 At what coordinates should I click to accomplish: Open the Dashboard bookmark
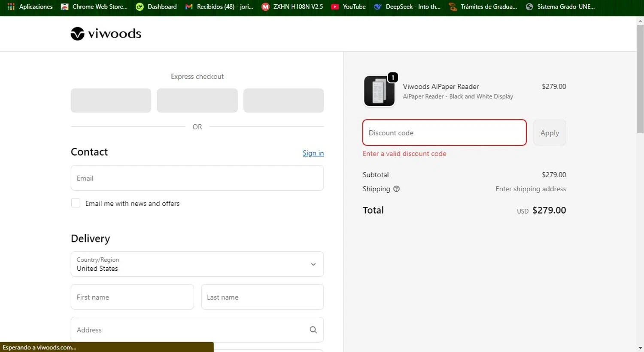click(x=156, y=6)
